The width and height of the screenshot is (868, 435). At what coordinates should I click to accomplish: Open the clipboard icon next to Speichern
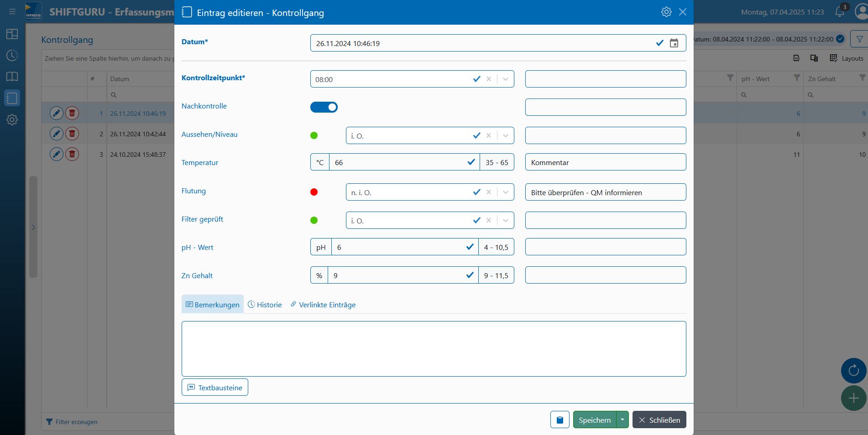point(559,419)
